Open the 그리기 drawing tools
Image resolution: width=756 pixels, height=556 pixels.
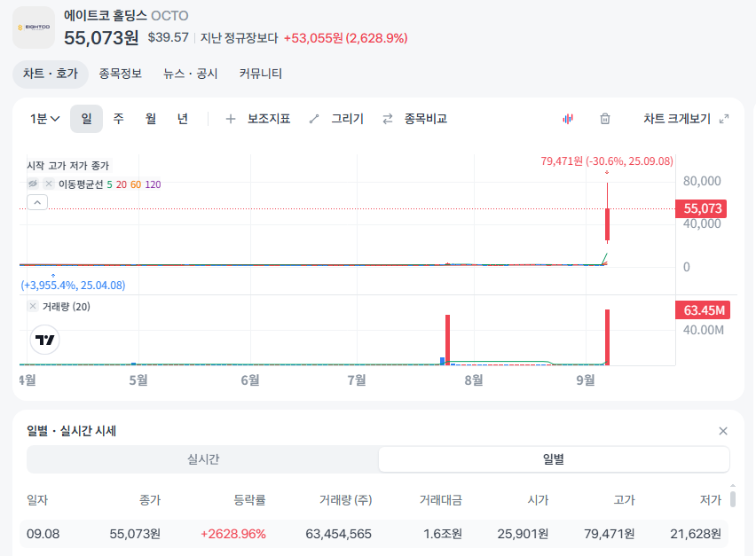click(x=347, y=119)
